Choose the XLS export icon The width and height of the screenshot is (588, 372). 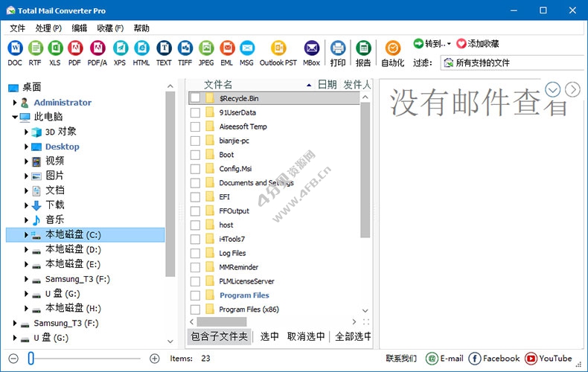point(55,48)
